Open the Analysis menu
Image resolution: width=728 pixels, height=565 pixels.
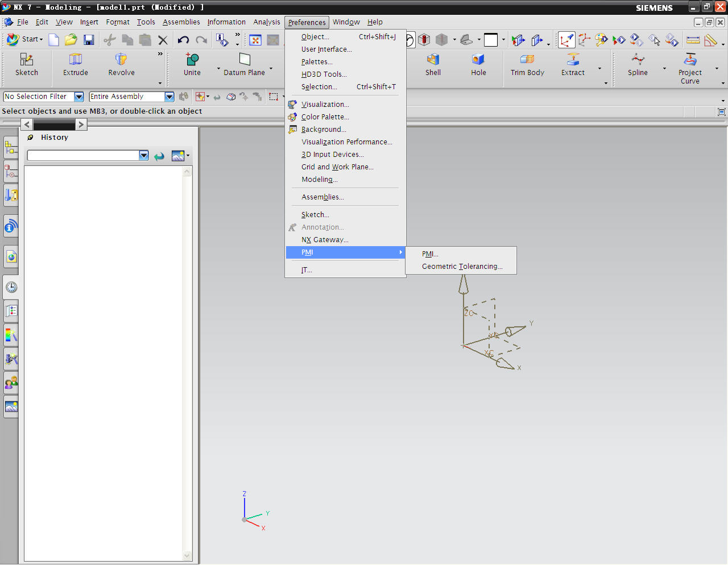tap(267, 22)
